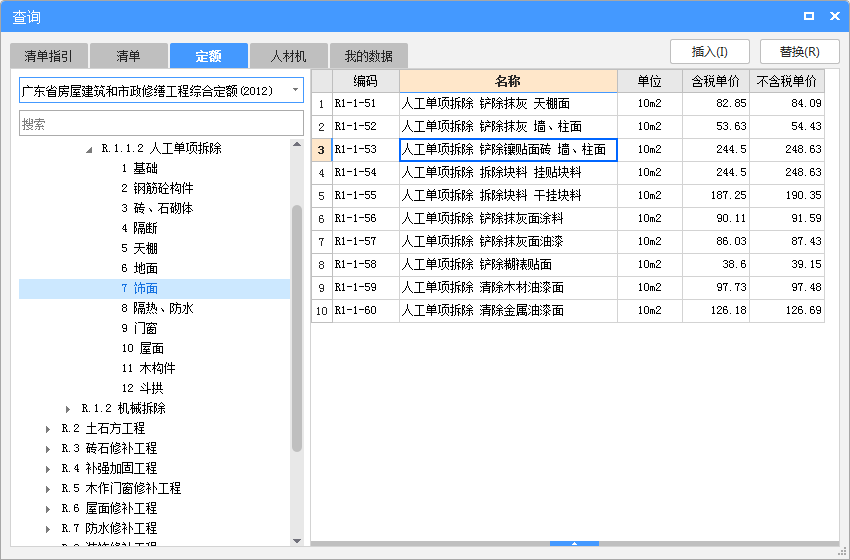The image size is (850, 560).
Task: Click price cell 190.35
Action: click(x=787, y=196)
